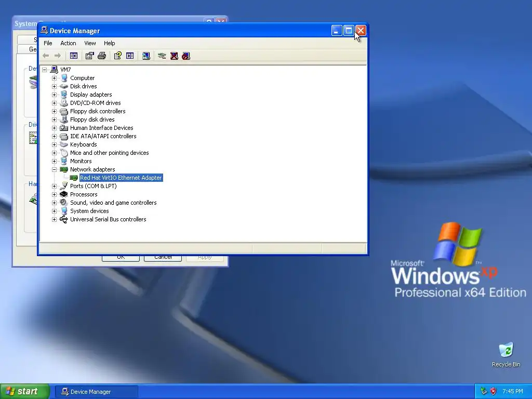Click the Help icon with the yellow question mark
Screen dimensions: 532x399
(x=118, y=56)
